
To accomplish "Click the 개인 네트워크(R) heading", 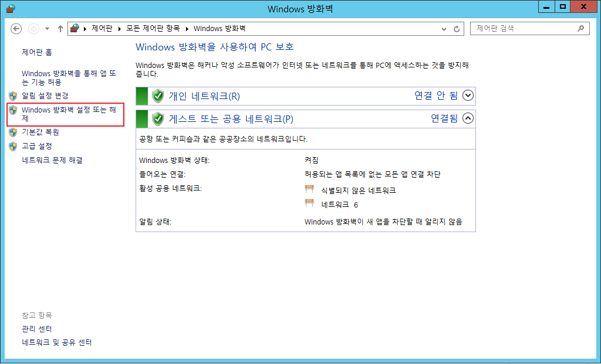I will pos(204,96).
